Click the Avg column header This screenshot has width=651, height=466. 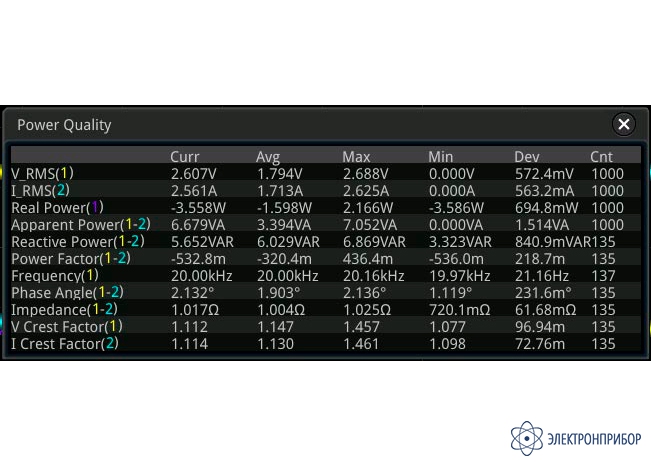[268, 157]
